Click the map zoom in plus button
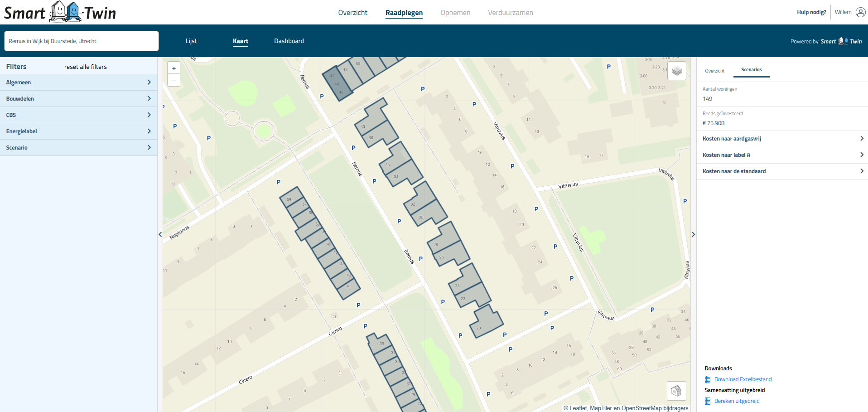 point(174,68)
